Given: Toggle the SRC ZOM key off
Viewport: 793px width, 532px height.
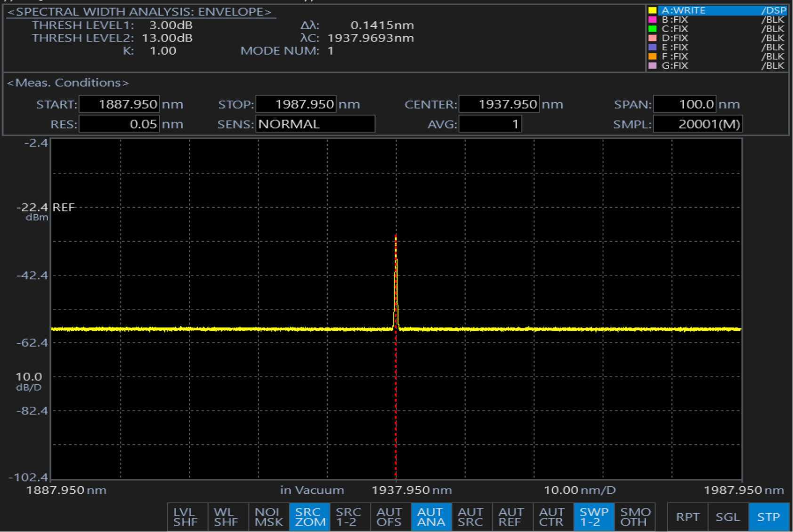Looking at the screenshot, I should click(x=309, y=517).
